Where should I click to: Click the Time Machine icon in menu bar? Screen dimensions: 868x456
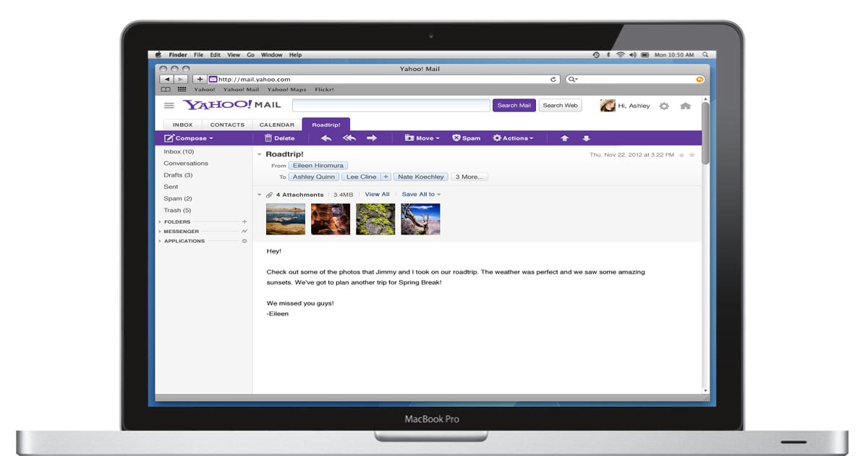pos(596,55)
